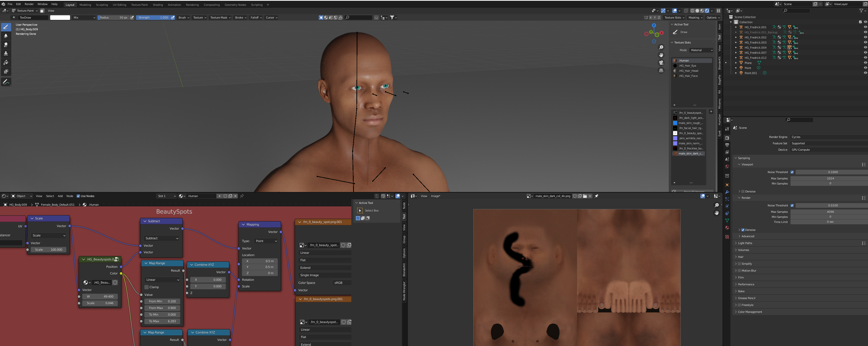This screenshot has width=868, height=346.
Task: Open the Output properties printer tab
Action: tap(727, 145)
